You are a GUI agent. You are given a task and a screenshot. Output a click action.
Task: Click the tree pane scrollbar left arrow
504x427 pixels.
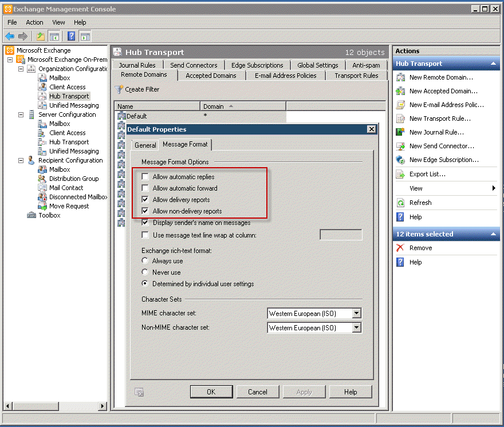coord(7,406)
